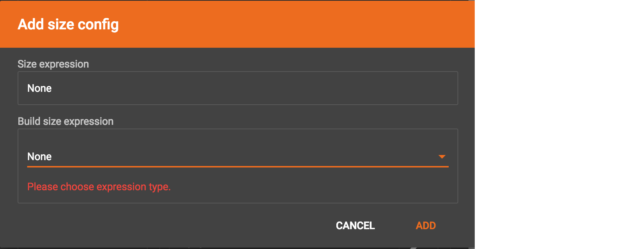Click the red 'Please choose expression type' message
The image size is (644, 249).
99,187
